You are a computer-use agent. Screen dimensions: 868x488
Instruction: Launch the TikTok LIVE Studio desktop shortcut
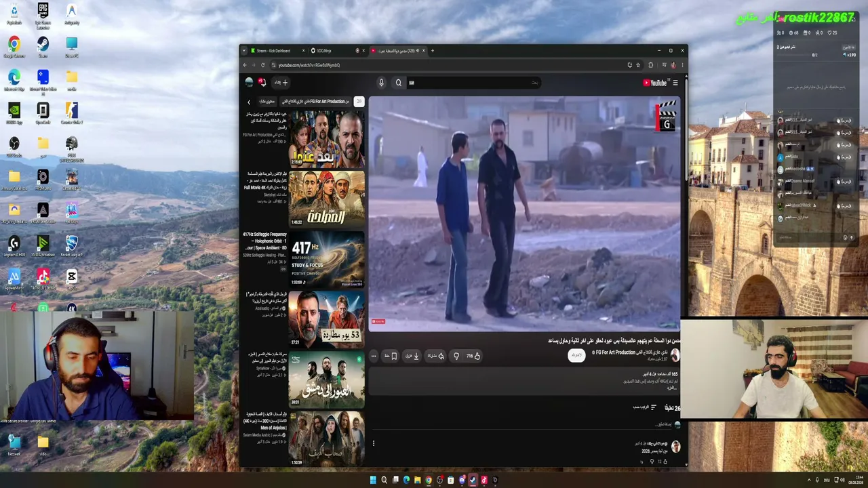click(43, 279)
